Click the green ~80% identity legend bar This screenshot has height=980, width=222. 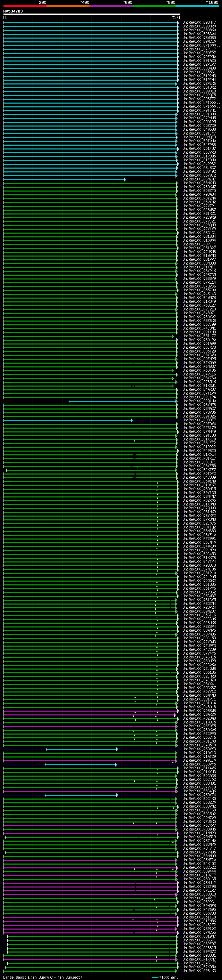click(154, 7)
